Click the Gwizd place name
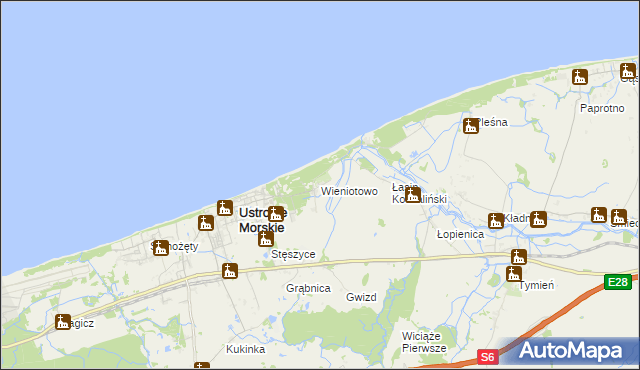The width and height of the screenshot is (640, 370). (361, 297)
